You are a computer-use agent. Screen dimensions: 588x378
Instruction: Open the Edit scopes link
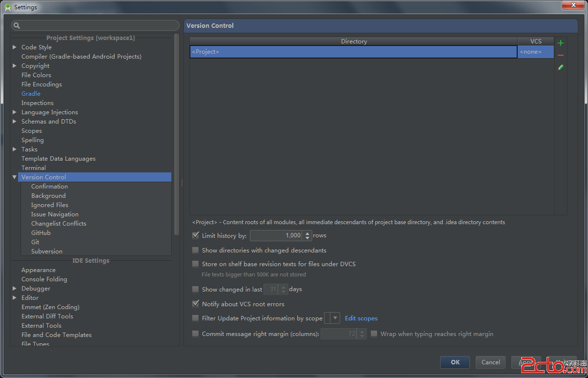361,318
